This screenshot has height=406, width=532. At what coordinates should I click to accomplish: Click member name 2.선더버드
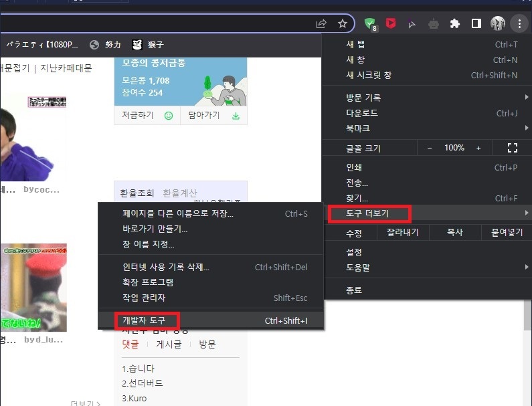pyautogui.click(x=143, y=383)
